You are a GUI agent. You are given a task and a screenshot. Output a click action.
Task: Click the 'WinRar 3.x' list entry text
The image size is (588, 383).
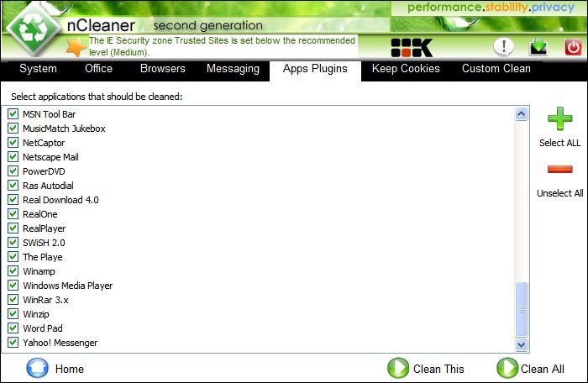coord(45,300)
